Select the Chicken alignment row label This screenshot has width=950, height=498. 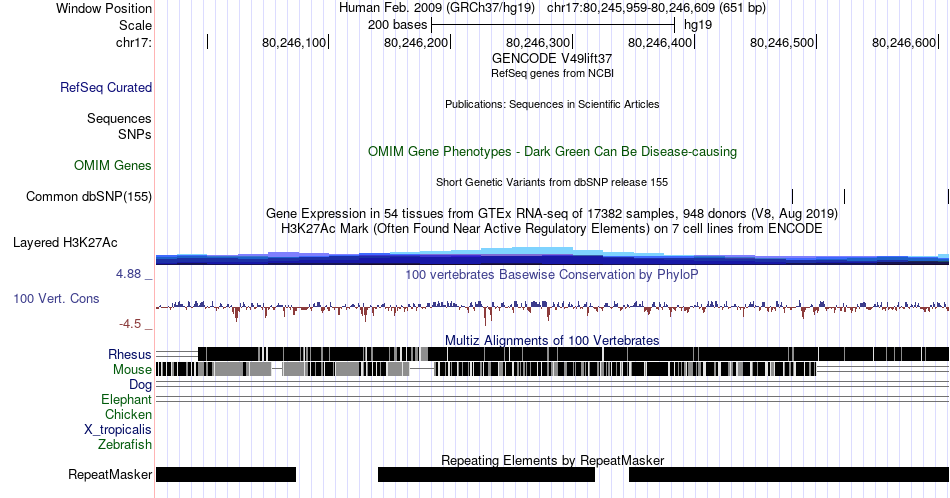point(128,414)
